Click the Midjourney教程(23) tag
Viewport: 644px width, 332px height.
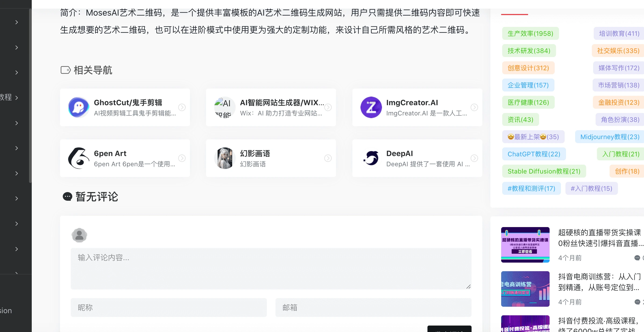610,137
